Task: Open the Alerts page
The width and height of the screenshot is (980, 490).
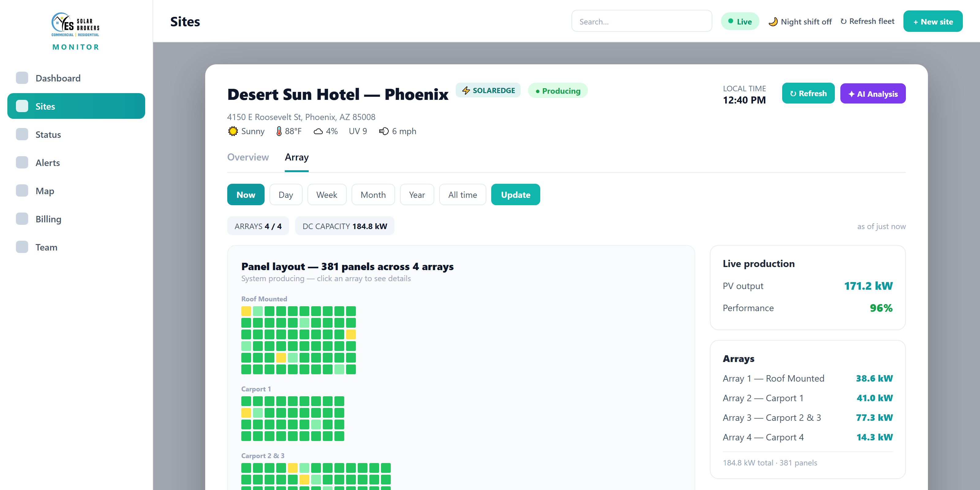Action: [76, 162]
